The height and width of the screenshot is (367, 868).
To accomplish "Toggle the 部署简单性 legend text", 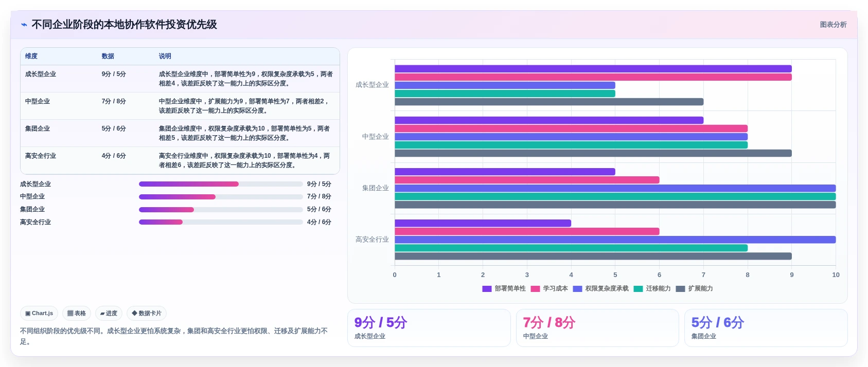I will (510, 289).
